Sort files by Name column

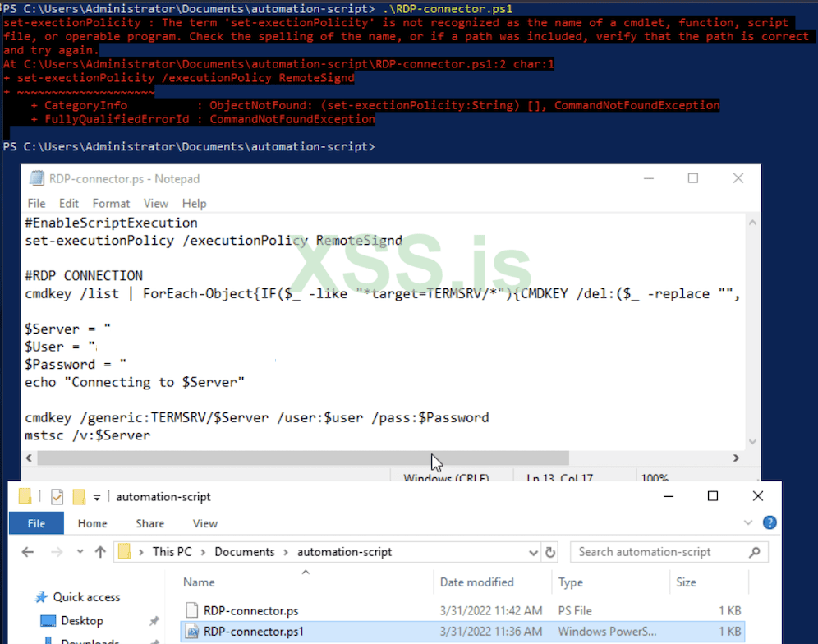point(199,582)
